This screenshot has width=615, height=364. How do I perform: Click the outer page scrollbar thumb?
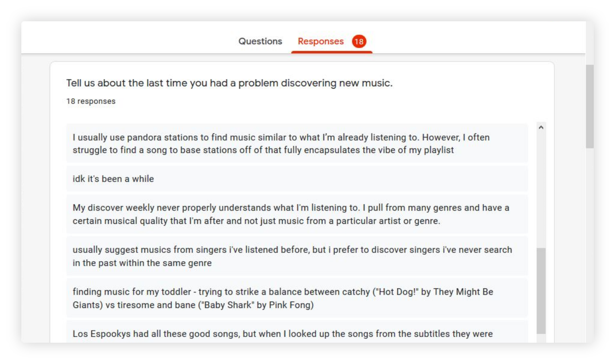click(589, 106)
